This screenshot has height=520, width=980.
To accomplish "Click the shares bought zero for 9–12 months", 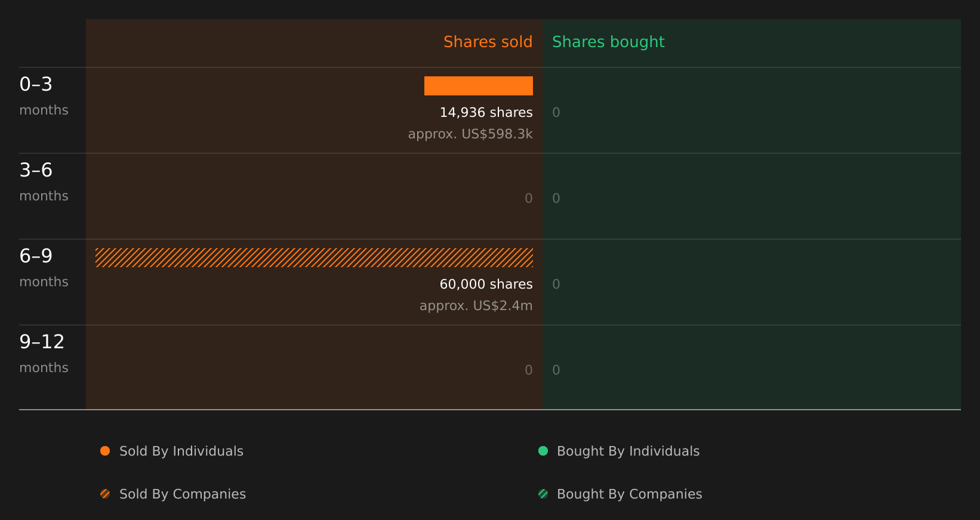I will [556, 370].
